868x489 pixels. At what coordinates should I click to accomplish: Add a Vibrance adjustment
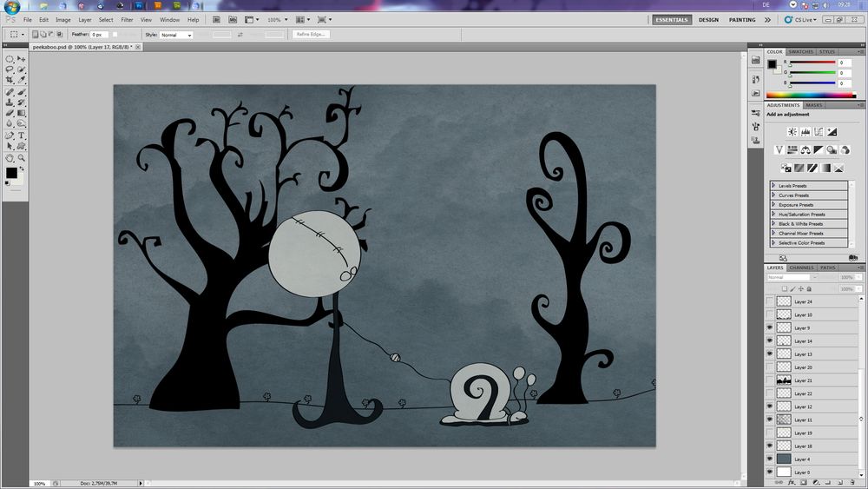[779, 150]
